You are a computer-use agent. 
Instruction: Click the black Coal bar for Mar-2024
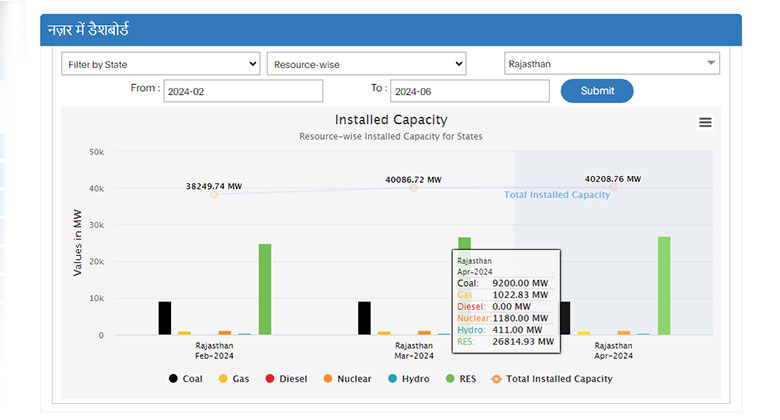tap(364, 318)
